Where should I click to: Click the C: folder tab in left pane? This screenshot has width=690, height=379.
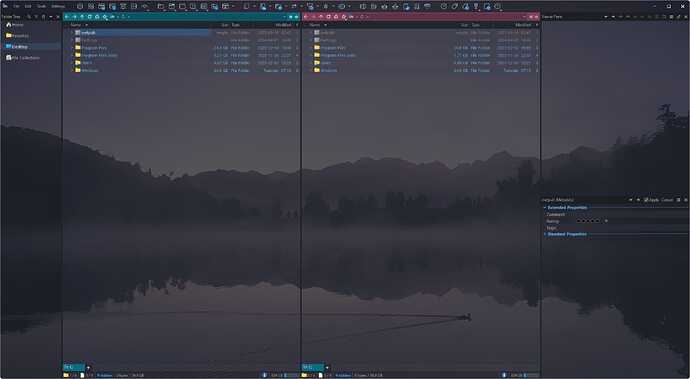tap(74, 367)
